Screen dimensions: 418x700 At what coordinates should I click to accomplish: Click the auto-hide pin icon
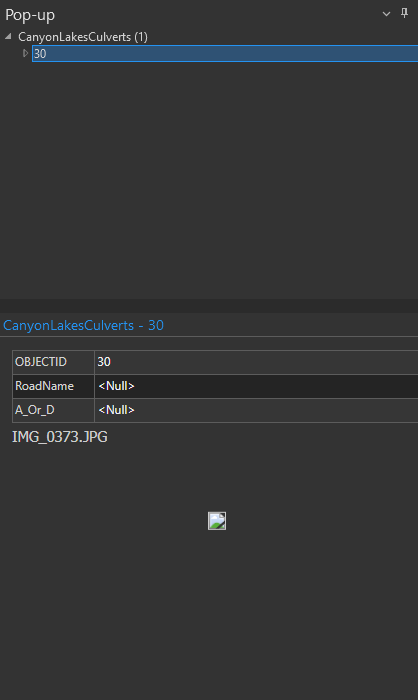404,13
